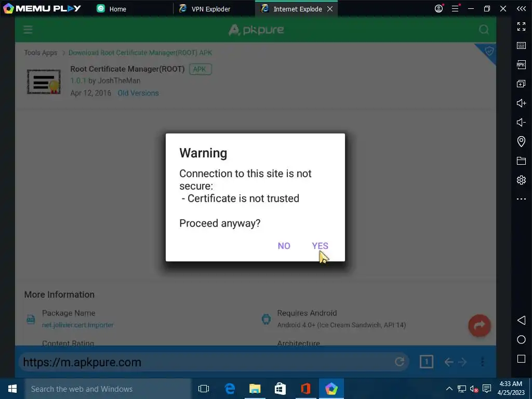Click the Tools Apps breadcrumb
The width and height of the screenshot is (532, 399).
(x=41, y=52)
